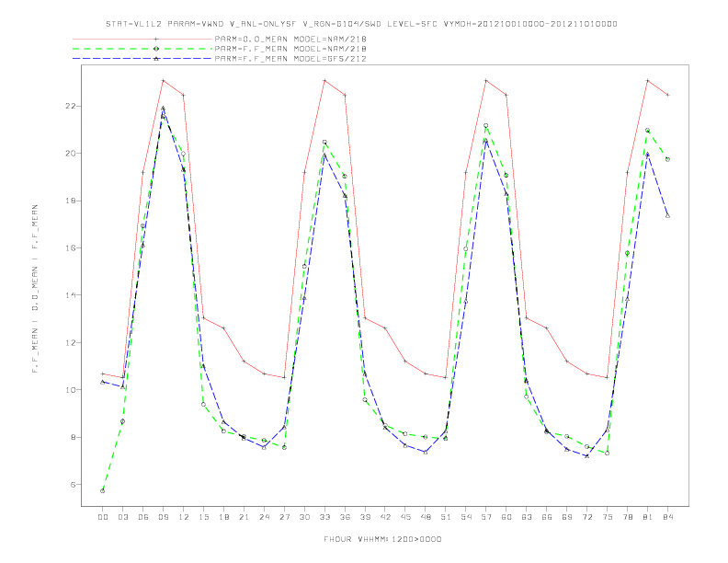Click y-axis tick label 6
The width and height of the screenshot is (728, 563).
(x=73, y=485)
